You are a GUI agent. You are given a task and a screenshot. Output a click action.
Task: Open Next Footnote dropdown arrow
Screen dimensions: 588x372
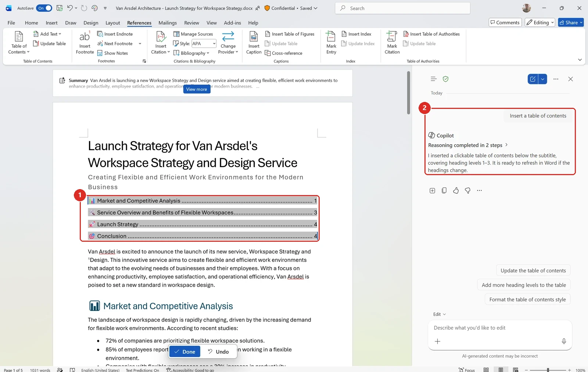click(140, 43)
